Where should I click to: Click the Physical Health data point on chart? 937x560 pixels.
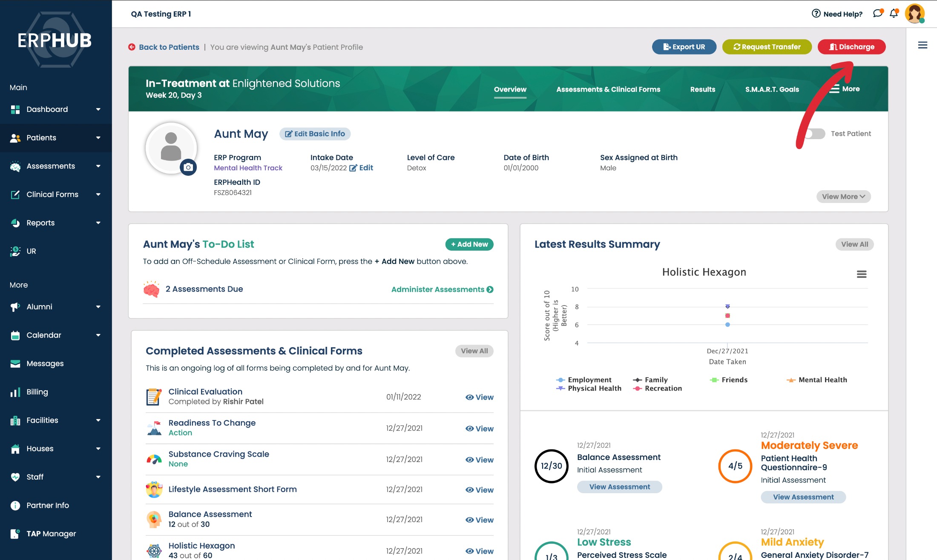point(727,306)
